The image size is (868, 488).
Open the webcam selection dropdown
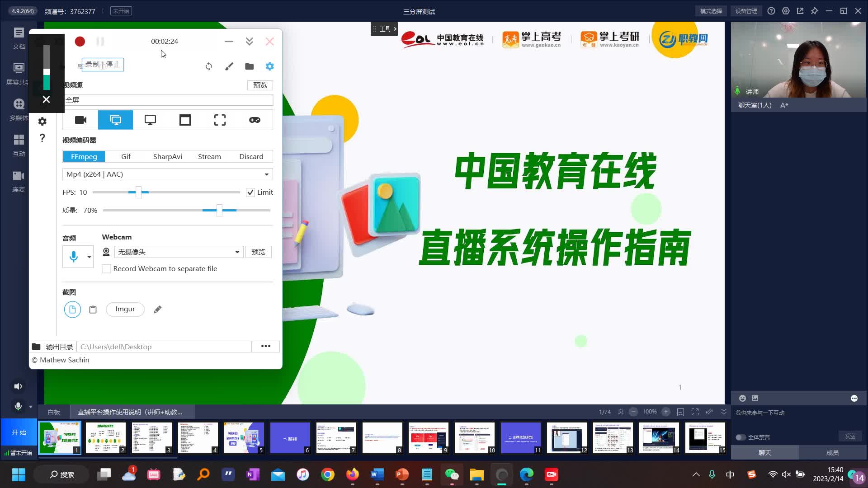coord(179,252)
